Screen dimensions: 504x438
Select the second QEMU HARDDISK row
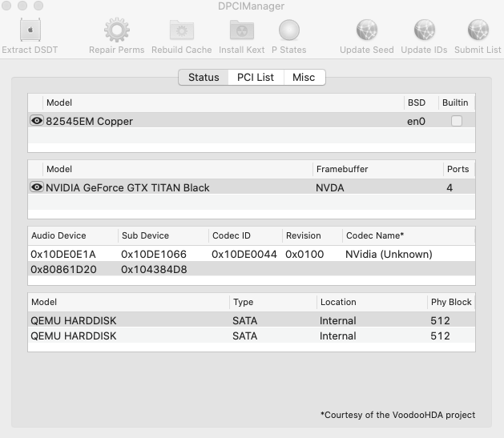252,335
